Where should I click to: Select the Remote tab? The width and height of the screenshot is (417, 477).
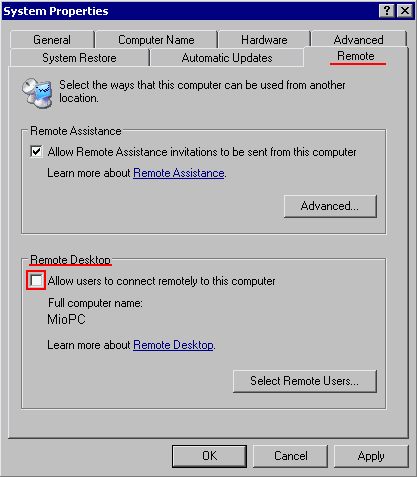(x=356, y=56)
